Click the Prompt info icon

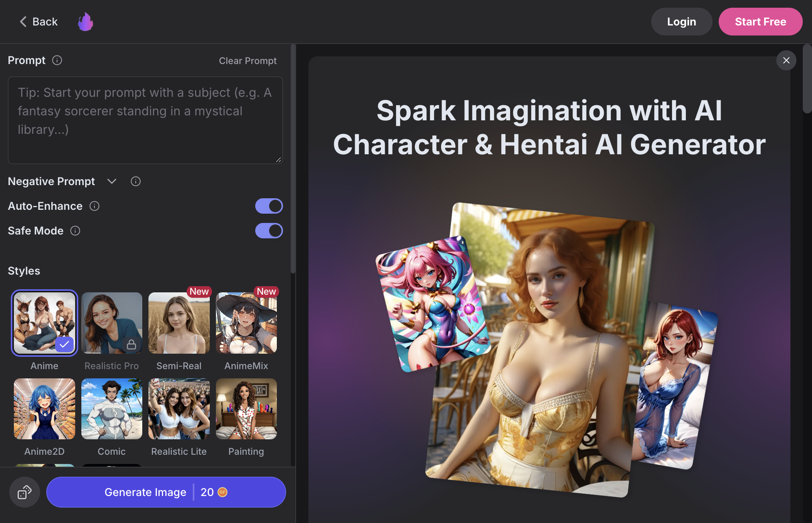57,60
